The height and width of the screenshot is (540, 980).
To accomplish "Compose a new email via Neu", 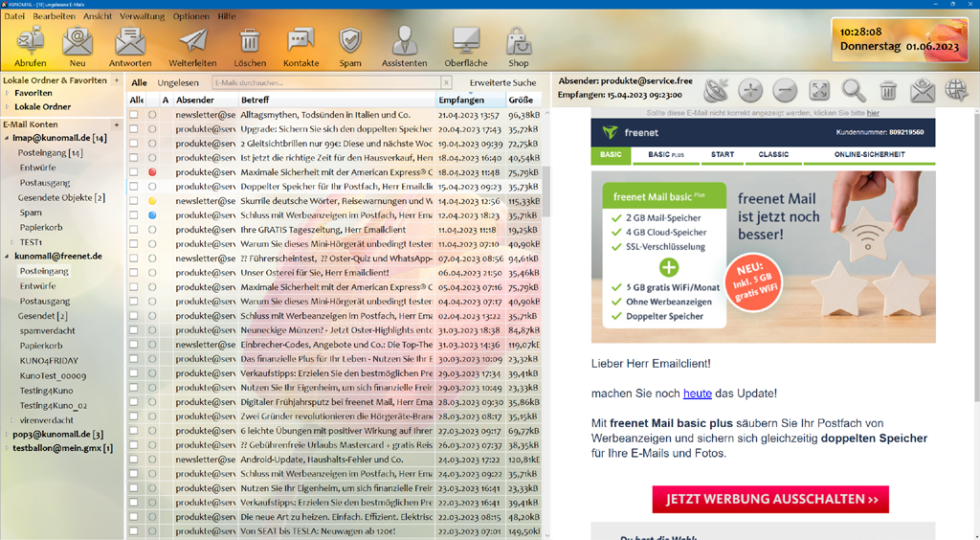I will point(78,47).
